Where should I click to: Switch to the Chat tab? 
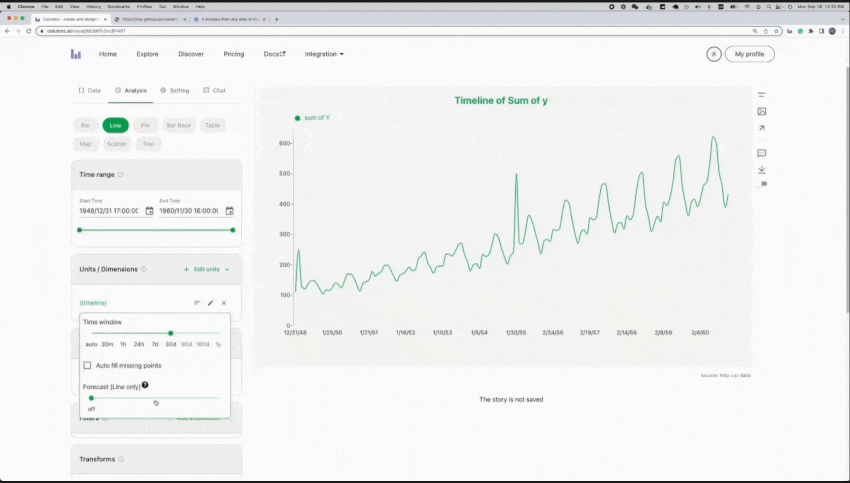click(214, 91)
